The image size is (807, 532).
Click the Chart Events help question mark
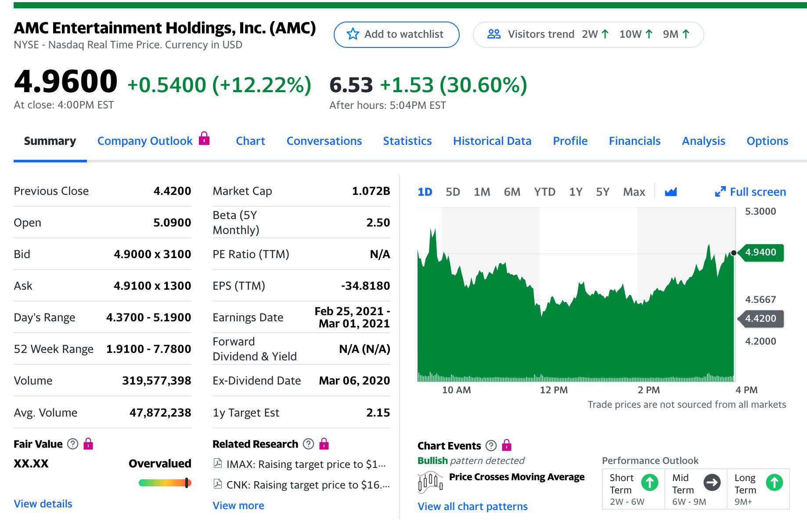tap(491, 446)
